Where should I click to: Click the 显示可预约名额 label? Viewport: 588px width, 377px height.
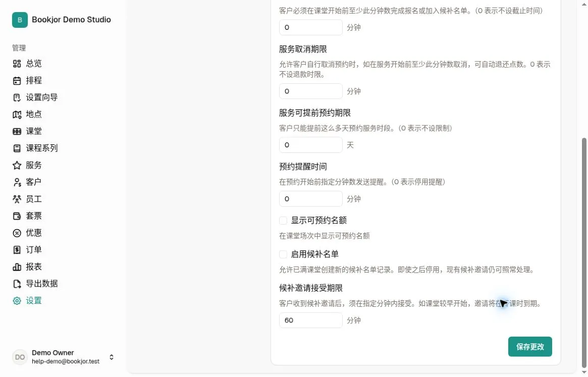319,221
